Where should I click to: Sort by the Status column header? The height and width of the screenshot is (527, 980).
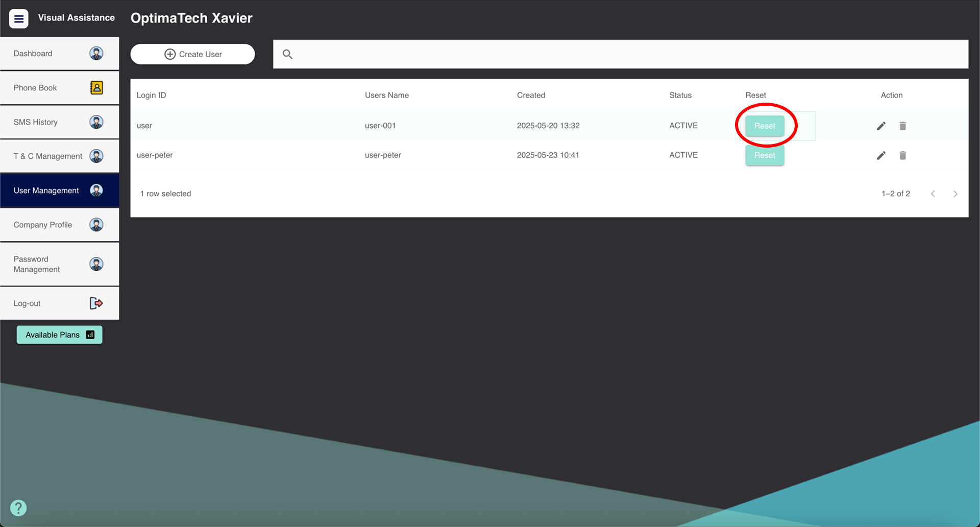click(680, 95)
